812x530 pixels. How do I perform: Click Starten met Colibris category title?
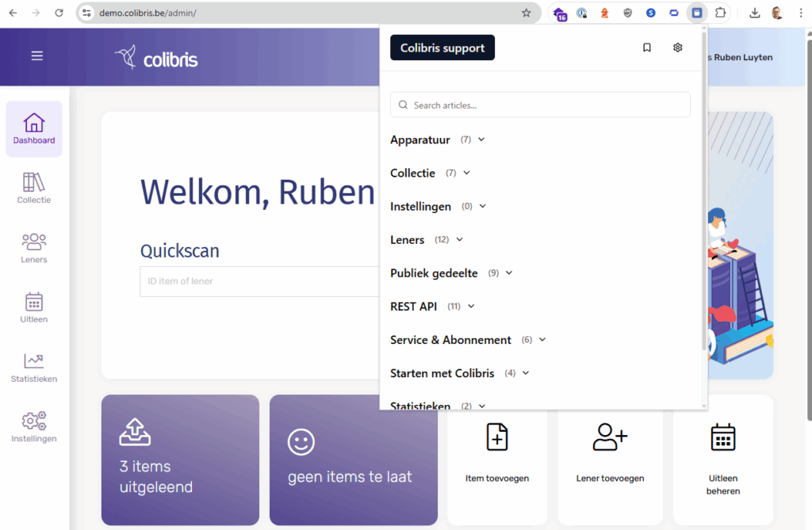(442, 373)
